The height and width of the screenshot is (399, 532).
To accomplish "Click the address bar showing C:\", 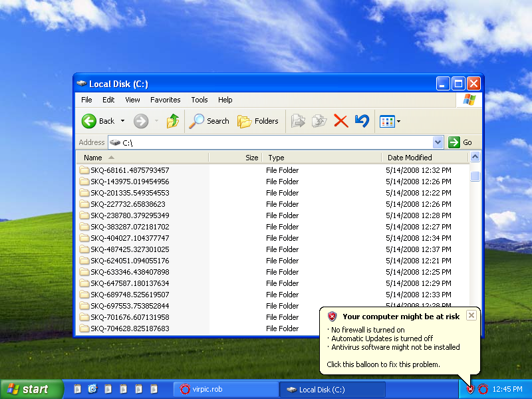I will click(270, 142).
